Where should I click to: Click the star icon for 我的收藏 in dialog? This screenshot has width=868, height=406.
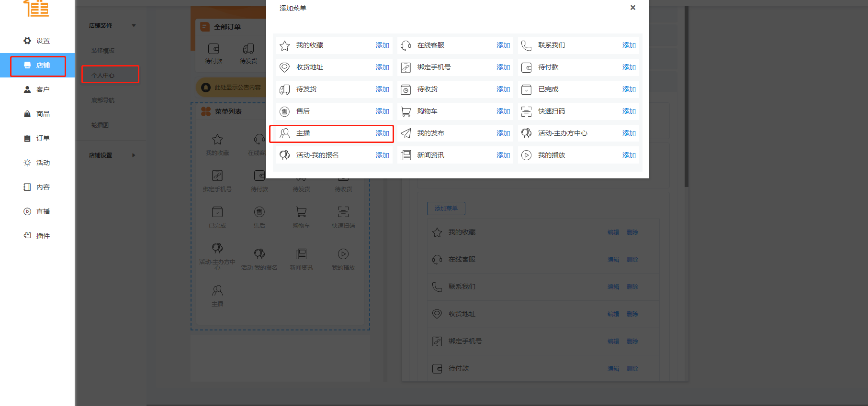[284, 45]
